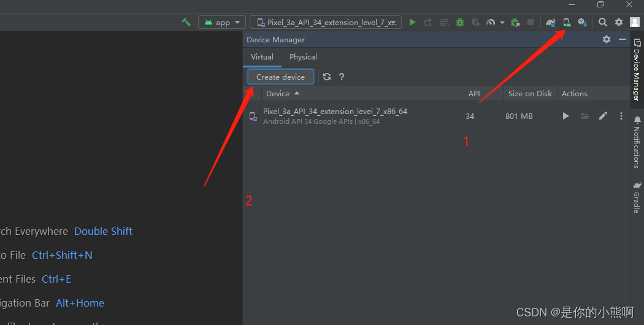Sort by the API column header
This screenshot has width=644, height=325.
[484, 94]
